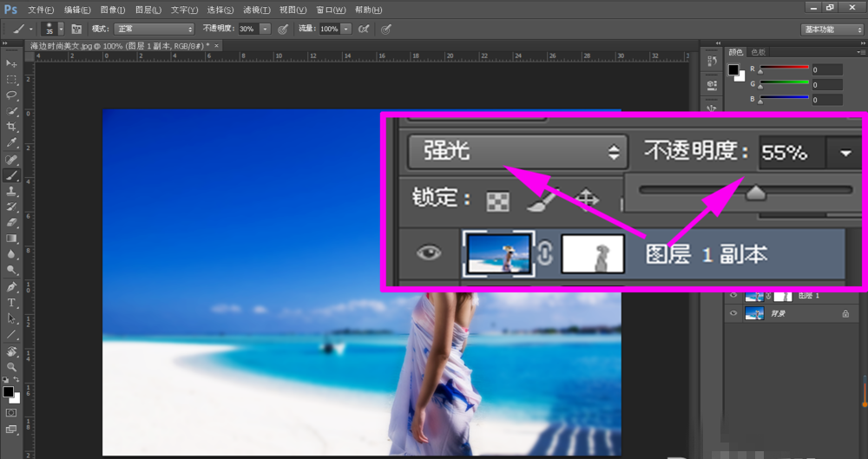Toggle the airbrush mode icon after flow
868x459 pixels.
[363, 29]
